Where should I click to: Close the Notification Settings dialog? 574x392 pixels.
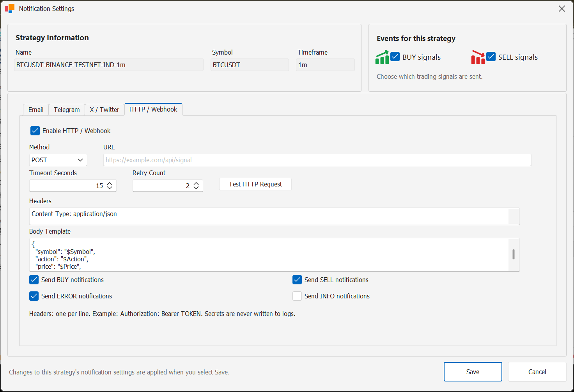point(562,9)
